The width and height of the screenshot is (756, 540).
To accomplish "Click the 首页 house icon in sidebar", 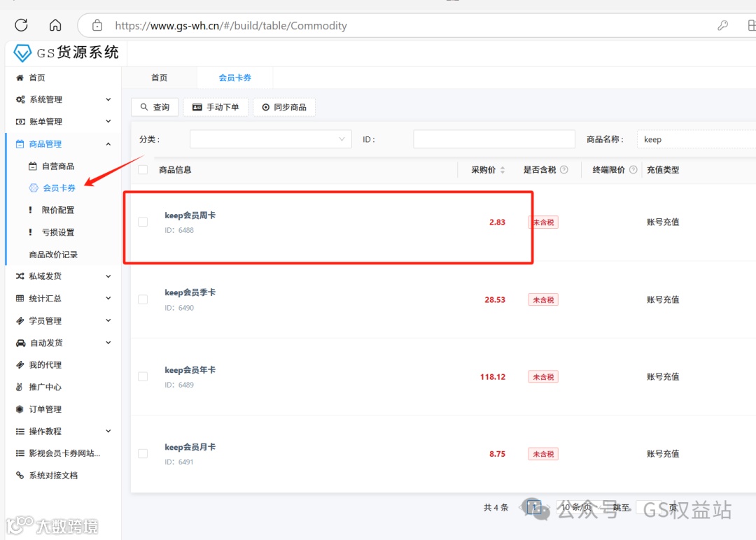I will [x=20, y=78].
